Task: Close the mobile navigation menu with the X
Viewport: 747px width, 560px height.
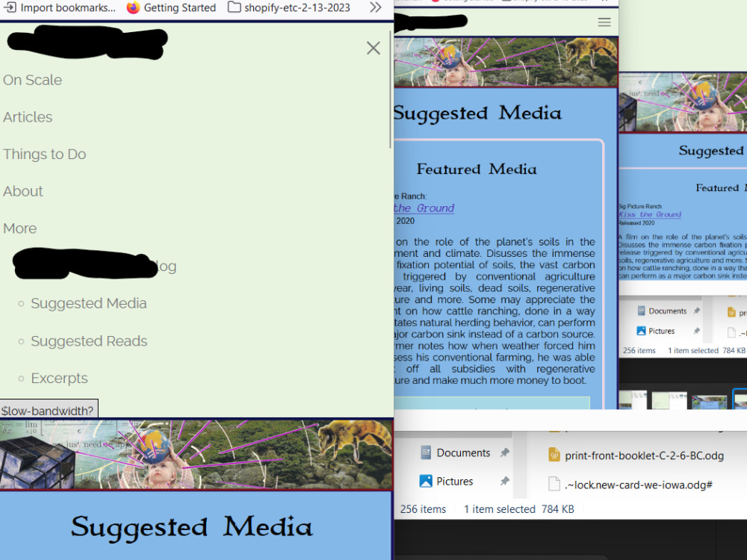Action: (373, 48)
